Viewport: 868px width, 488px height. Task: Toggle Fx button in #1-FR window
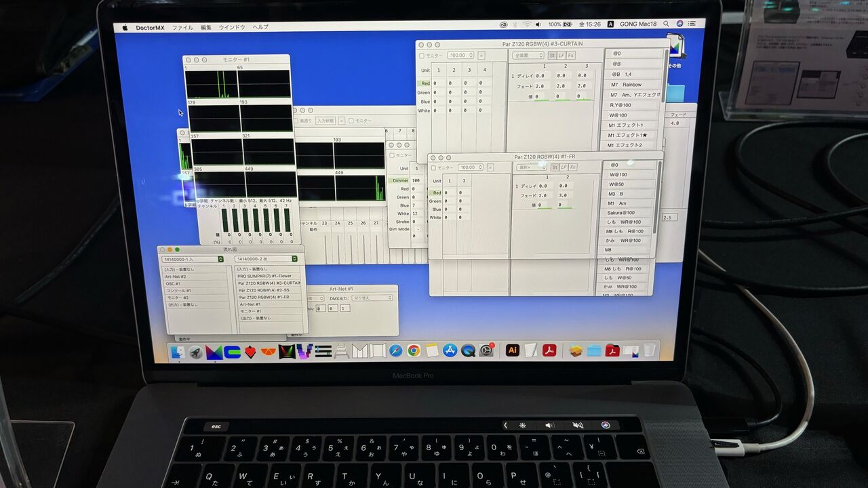point(573,167)
